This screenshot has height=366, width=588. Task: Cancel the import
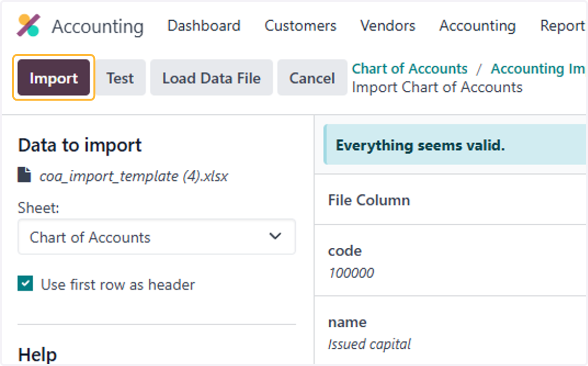pos(312,78)
